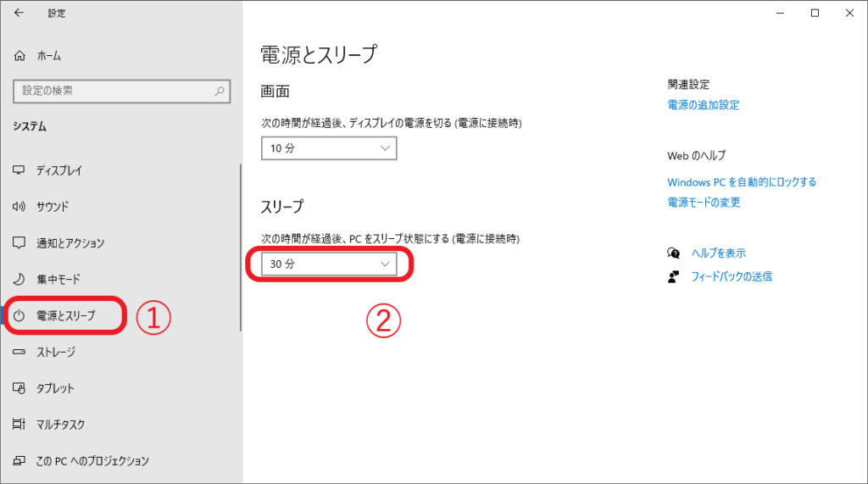Open the sleep 30 分 dropdown

(329, 264)
